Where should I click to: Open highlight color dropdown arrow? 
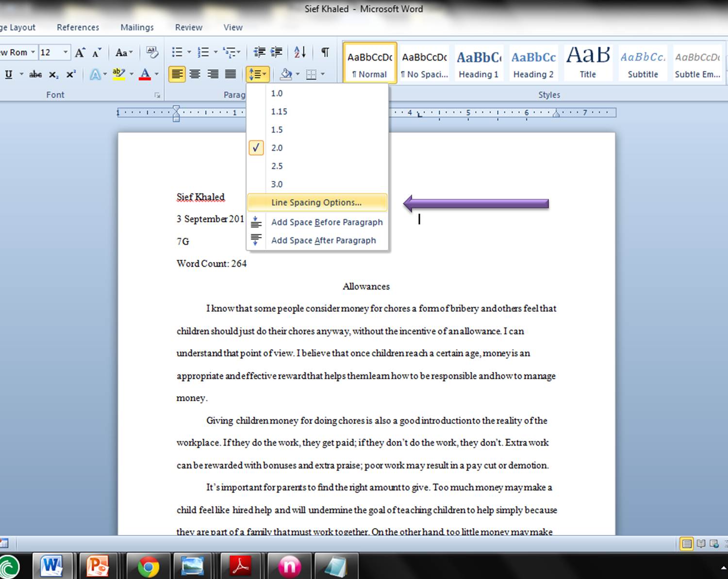tap(132, 74)
